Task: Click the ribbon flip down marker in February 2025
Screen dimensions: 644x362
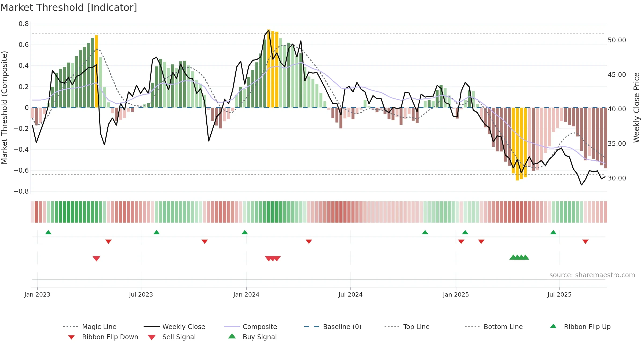Action: coord(481,242)
